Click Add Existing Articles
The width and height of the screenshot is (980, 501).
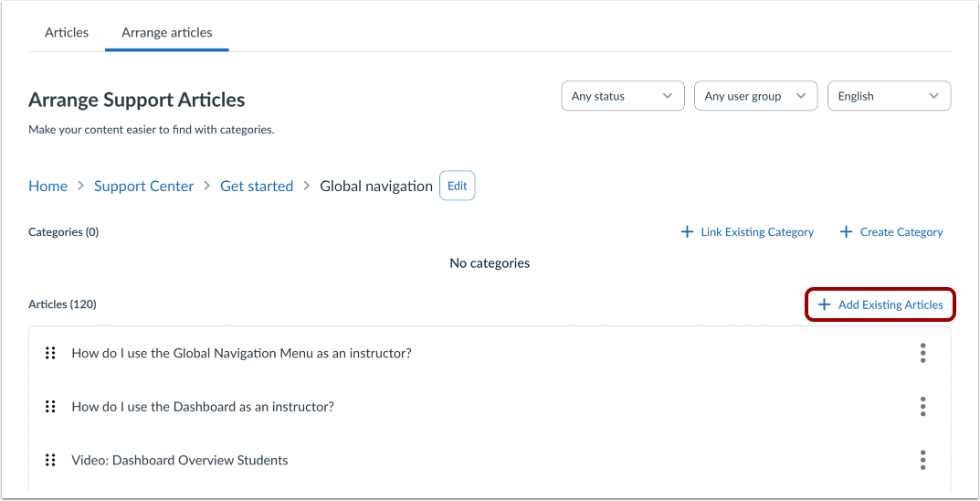(880, 304)
